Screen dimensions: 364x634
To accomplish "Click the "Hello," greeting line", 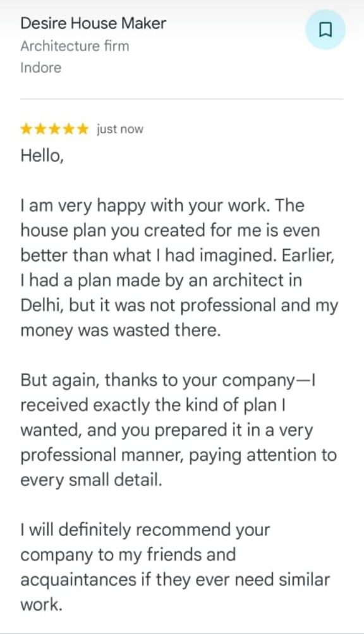I will click(x=42, y=155).
